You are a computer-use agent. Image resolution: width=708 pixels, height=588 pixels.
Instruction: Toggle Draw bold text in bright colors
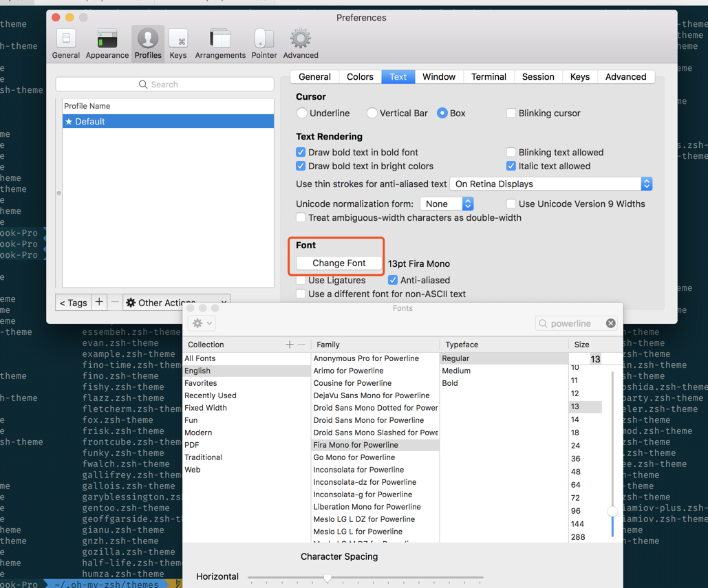click(x=301, y=166)
